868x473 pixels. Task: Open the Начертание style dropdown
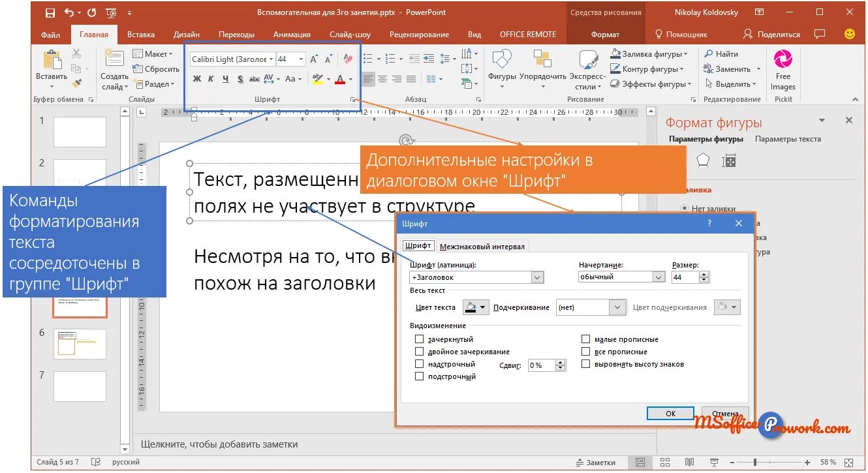tap(659, 277)
